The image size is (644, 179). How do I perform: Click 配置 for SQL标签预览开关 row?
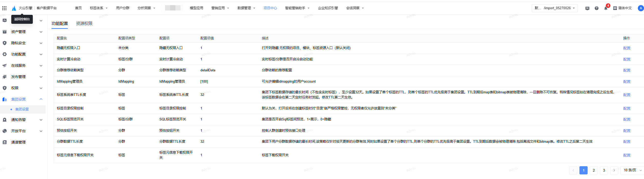(x=627, y=119)
